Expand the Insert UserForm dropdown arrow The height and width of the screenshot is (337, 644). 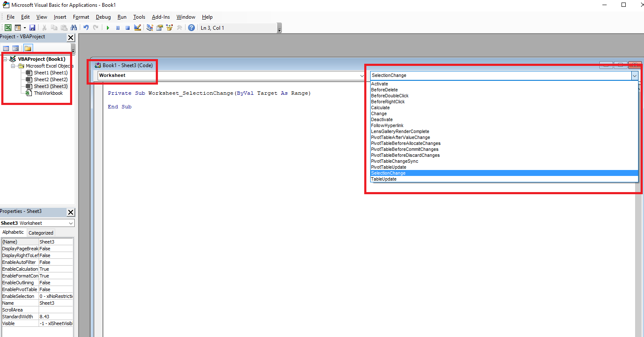coord(24,27)
